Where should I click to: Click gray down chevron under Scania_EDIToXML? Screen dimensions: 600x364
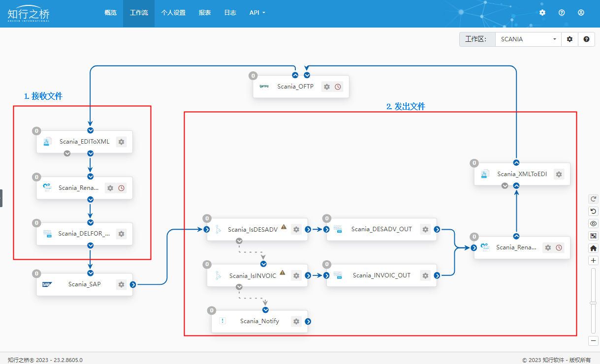(x=67, y=153)
